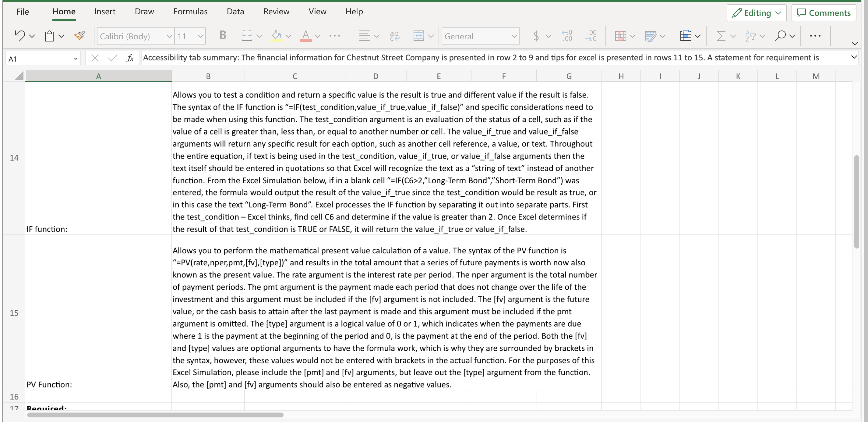Click the accounting number format dollar icon
This screenshot has width=868, height=422.
536,36
